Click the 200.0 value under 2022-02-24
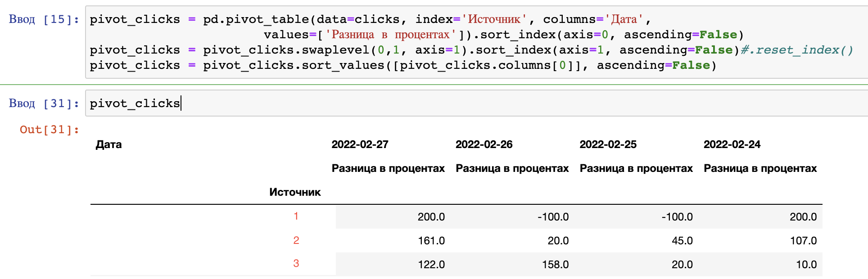This screenshot has width=868, height=279. pos(803,217)
